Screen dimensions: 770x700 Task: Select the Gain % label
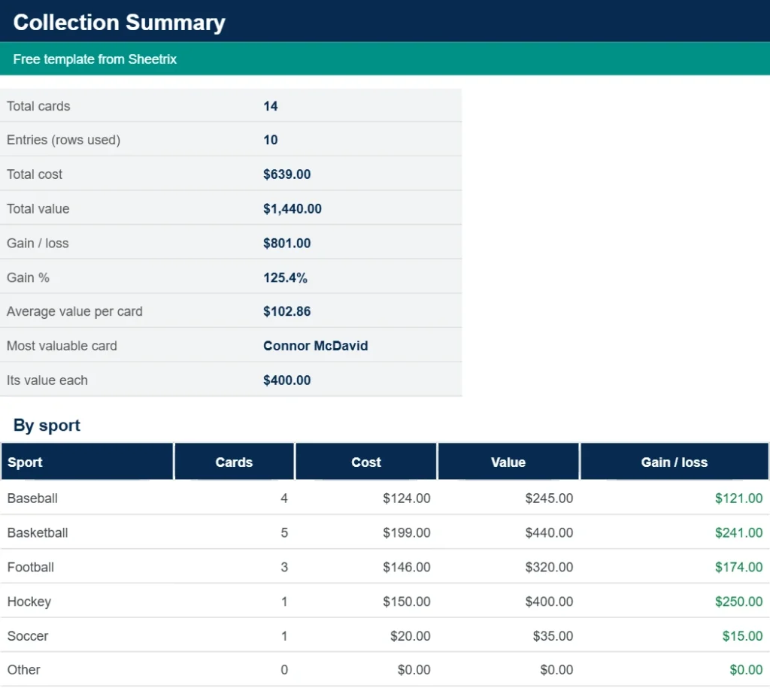point(28,277)
